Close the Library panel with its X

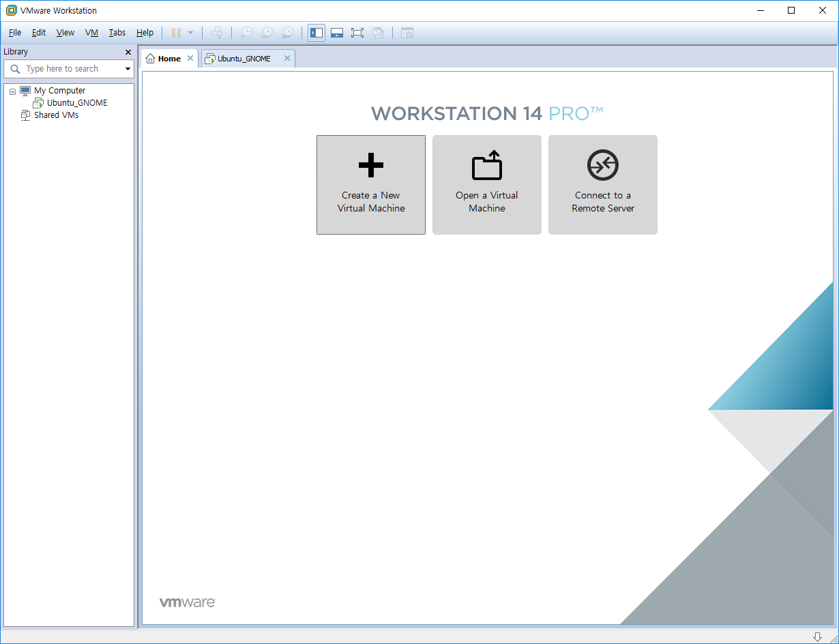pyautogui.click(x=128, y=53)
